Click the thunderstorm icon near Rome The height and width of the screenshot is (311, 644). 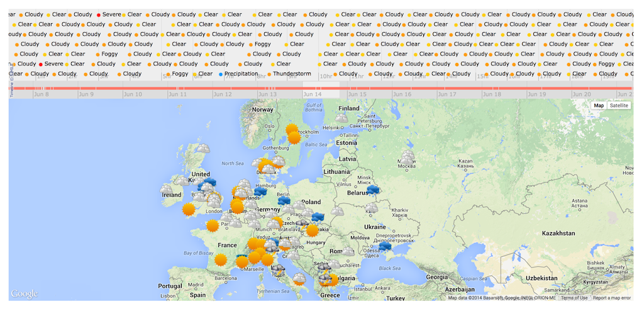[x=279, y=270]
